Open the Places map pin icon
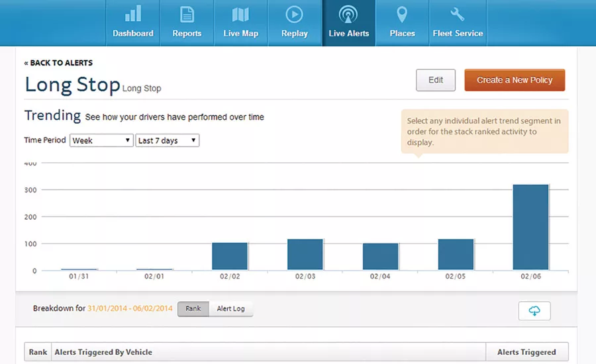The height and width of the screenshot is (364, 596). [402, 15]
